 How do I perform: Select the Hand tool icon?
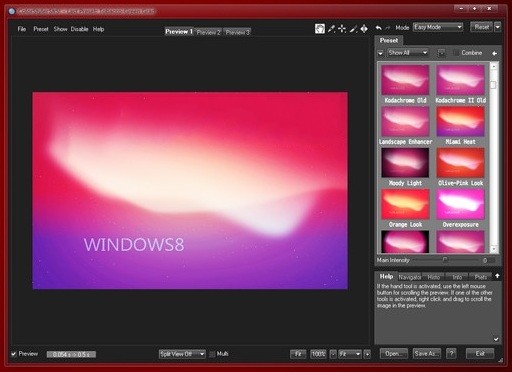tap(320, 29)
